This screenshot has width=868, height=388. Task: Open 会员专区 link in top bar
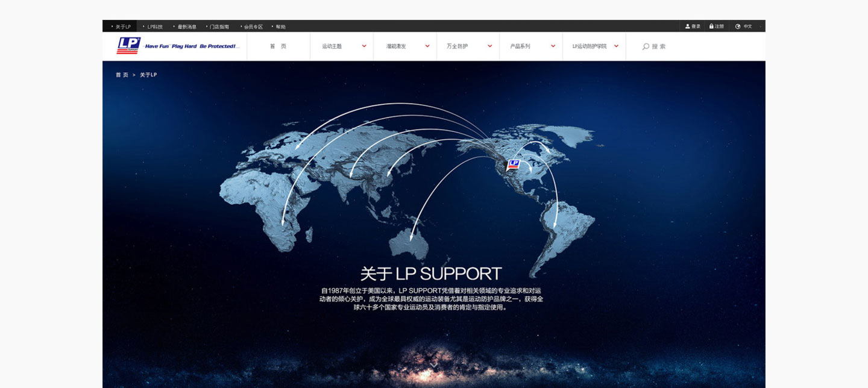(253, 27)
